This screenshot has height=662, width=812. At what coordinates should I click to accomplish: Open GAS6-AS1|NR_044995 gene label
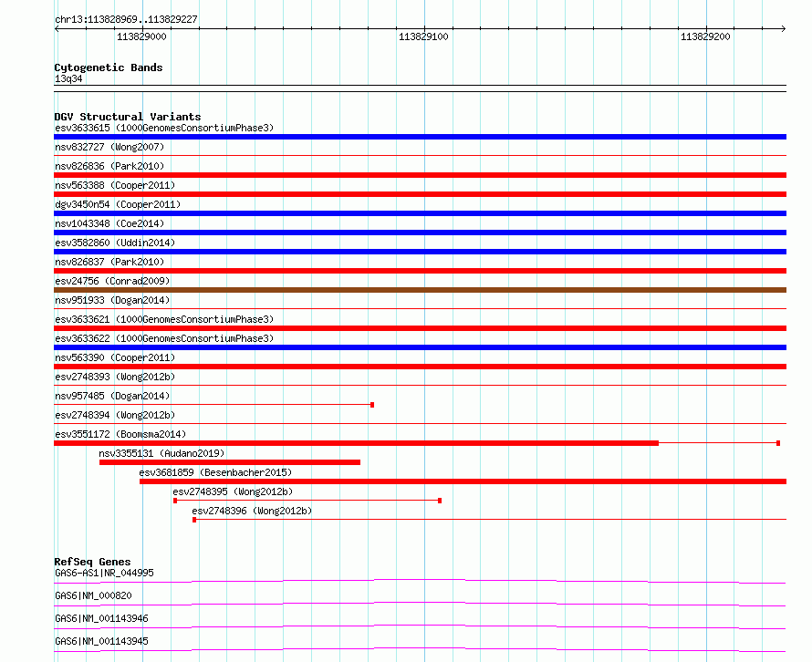click(104, 573)
